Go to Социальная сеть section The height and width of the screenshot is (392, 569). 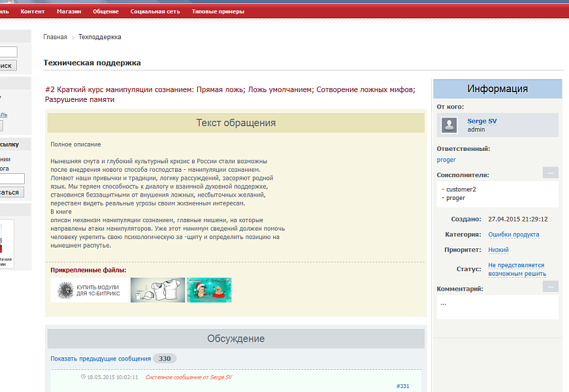pos(155,12)
